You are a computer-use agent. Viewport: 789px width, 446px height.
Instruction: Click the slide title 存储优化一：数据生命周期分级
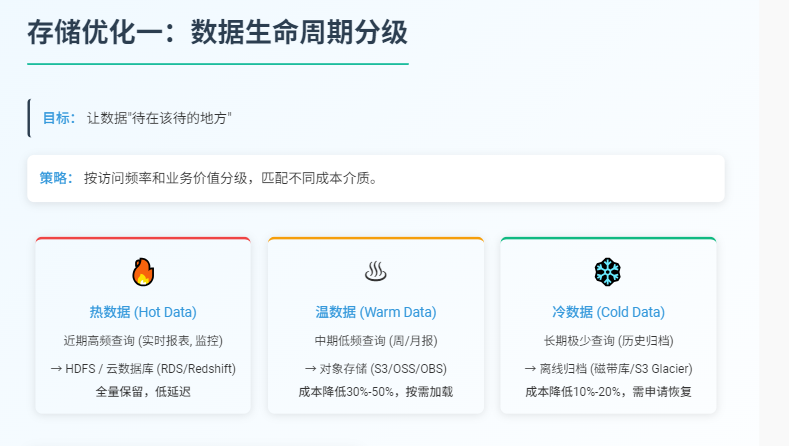pos(217,32)
